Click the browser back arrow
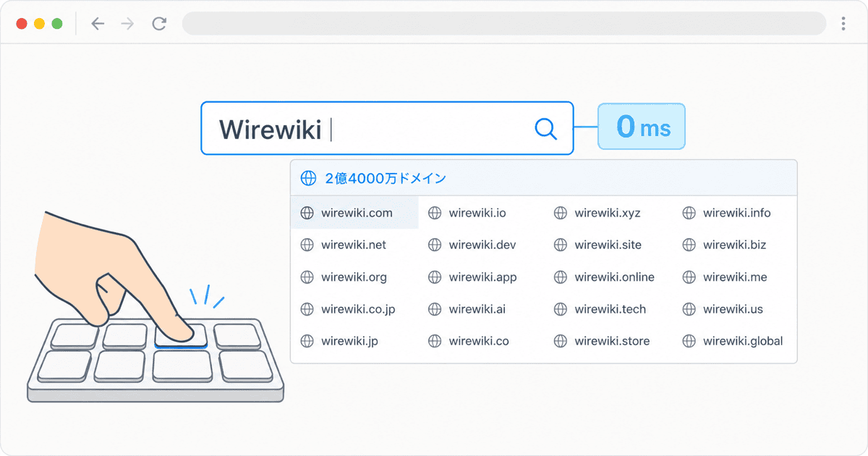 point(98,24)
